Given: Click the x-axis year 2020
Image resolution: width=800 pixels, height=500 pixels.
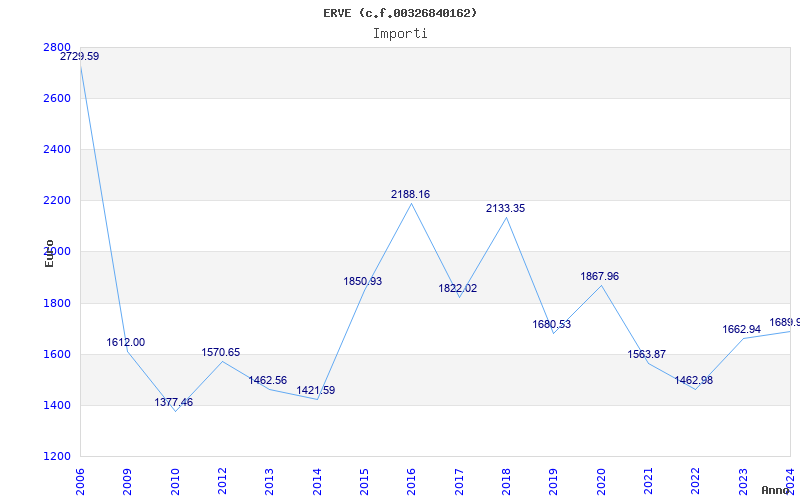Looking at the screenshot, I should point(602,482).
